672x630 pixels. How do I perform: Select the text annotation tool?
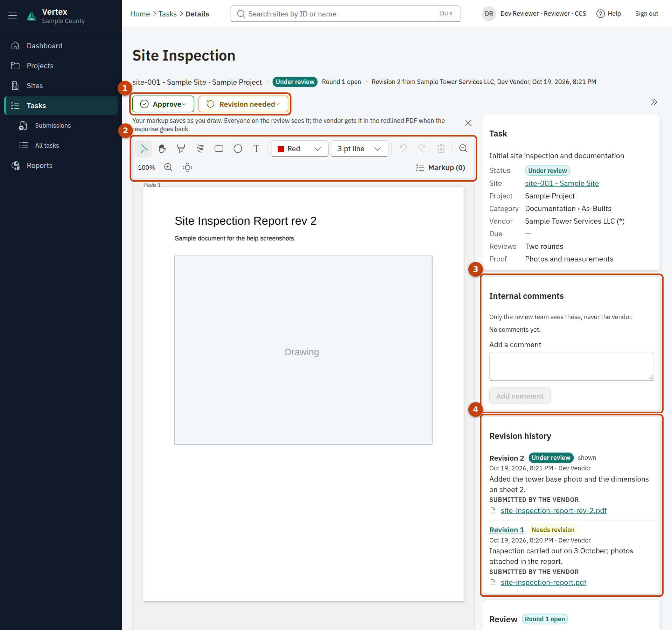(x=257, y=149)
